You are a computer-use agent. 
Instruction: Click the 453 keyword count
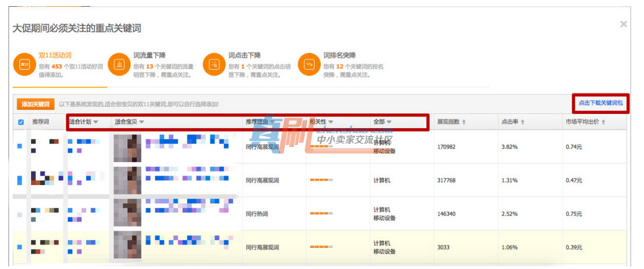tap(56, 66)
